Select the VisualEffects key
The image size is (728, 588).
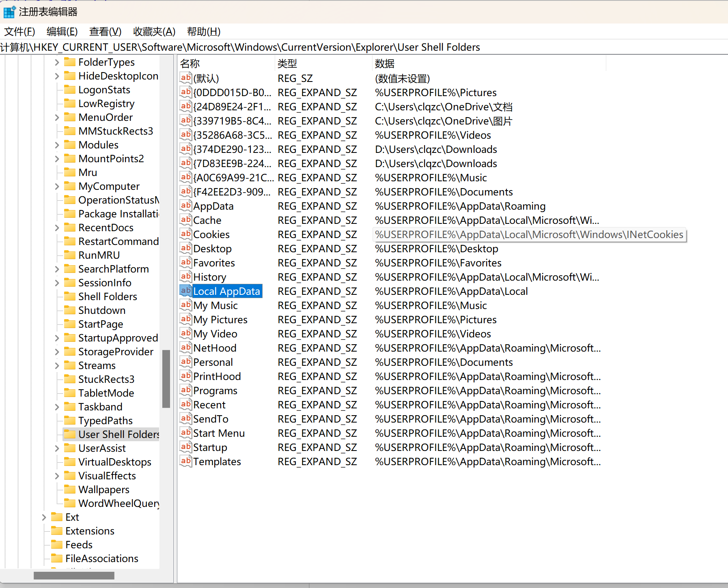tap(107, 476)
